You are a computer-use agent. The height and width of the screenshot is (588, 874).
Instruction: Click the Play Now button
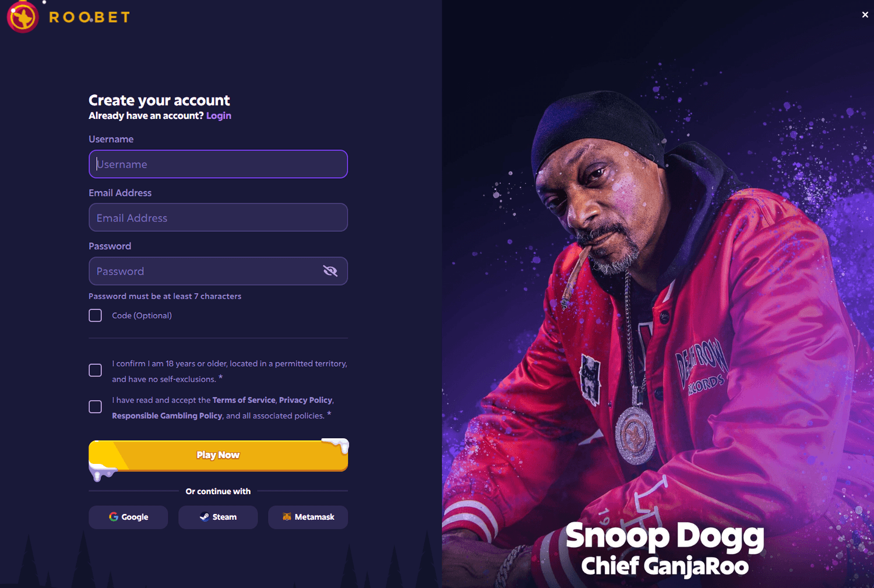[x=218, y=455]
